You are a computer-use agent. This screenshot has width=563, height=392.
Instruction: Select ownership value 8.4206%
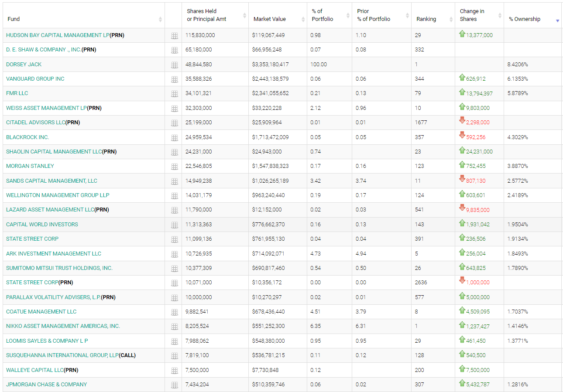(518, 64)
